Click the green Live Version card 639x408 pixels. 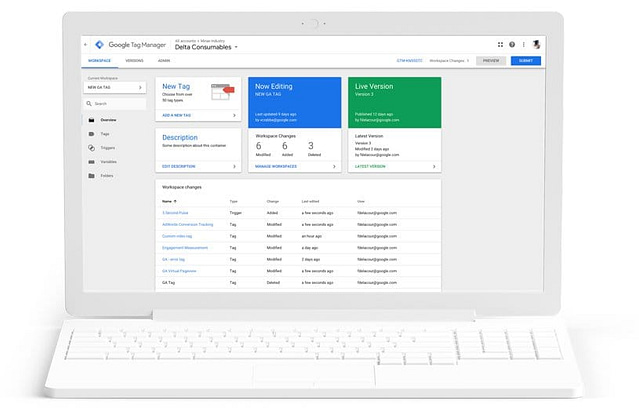[394, 102]
